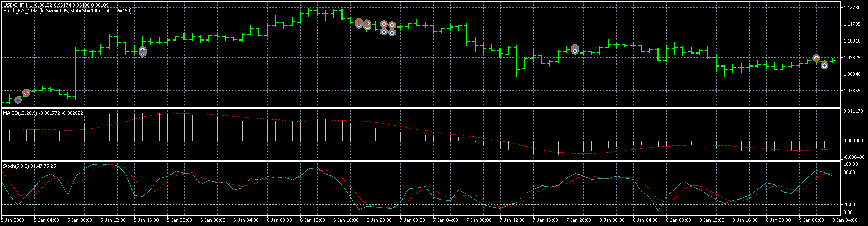Image resolution: width=868 pixels, height=226 pixels.
Task: Click the 8 Jan 20:00 time label
Action: [779, 220]
